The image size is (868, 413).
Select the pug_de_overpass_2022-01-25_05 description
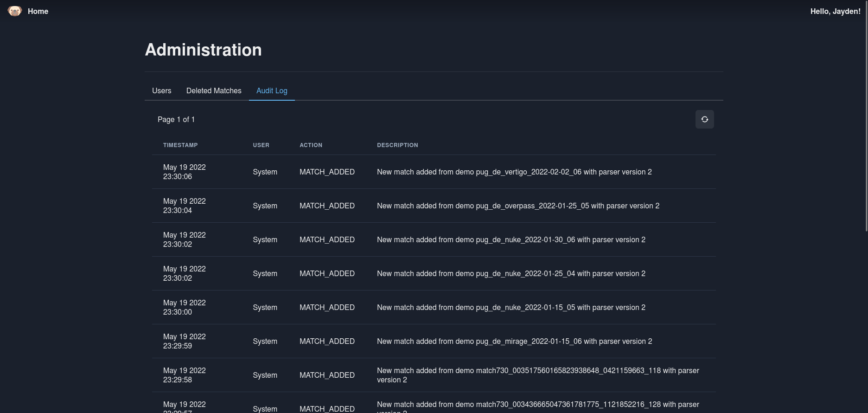tap(518, 206)
